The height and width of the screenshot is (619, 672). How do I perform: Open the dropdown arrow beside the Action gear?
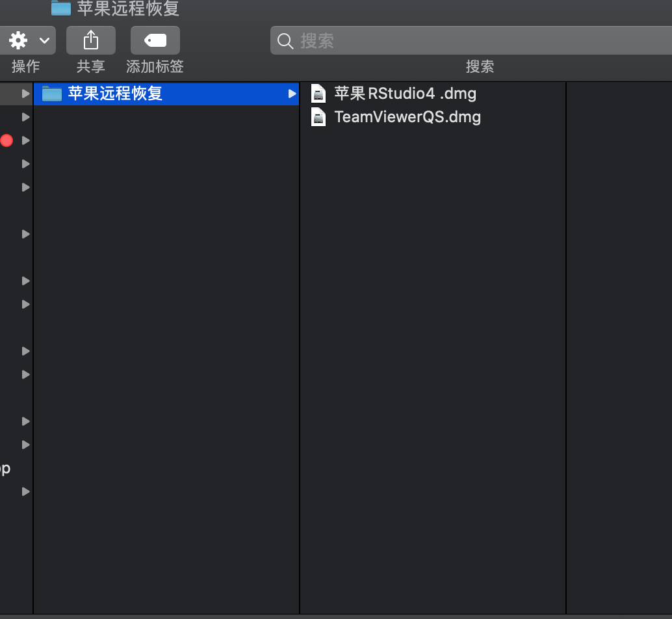(45, 40)
